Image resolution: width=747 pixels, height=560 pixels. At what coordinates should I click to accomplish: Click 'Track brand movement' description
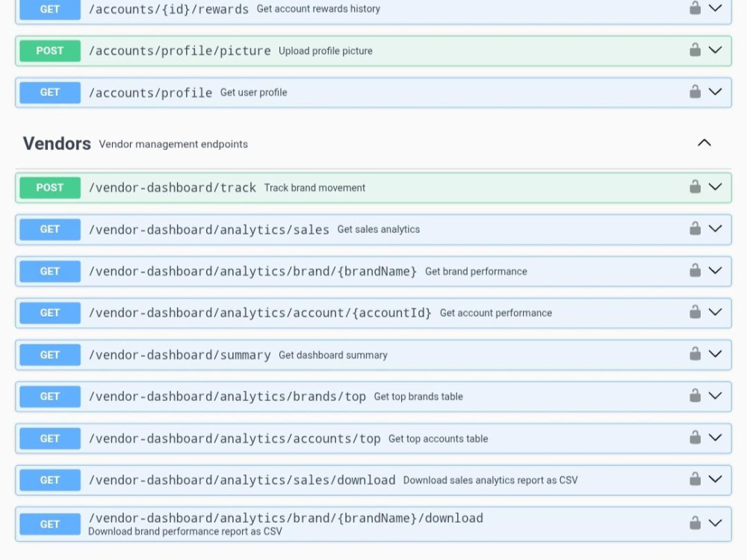[314, 187]
